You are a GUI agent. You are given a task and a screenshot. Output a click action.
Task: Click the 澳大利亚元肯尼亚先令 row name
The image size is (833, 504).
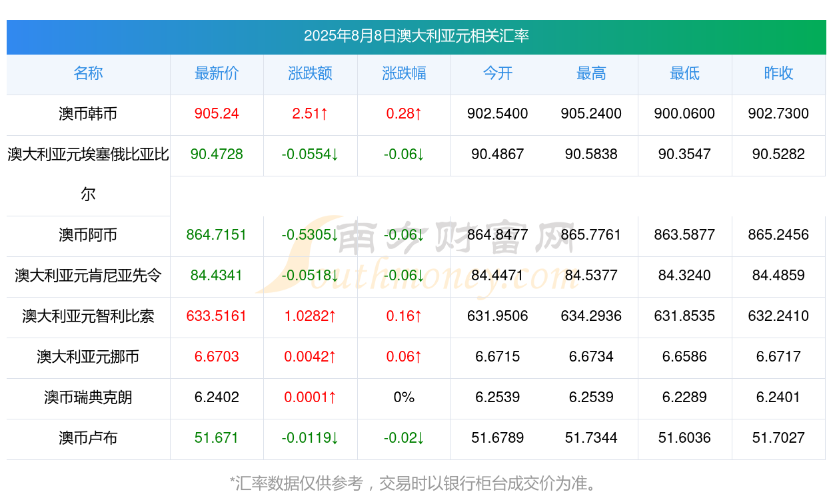point(88,276)
